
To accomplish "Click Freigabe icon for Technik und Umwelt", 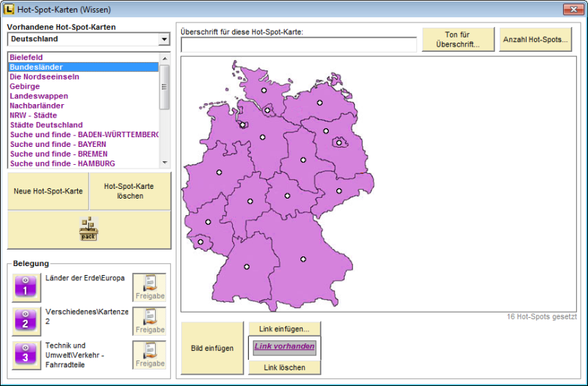I will tap(149, 355).
